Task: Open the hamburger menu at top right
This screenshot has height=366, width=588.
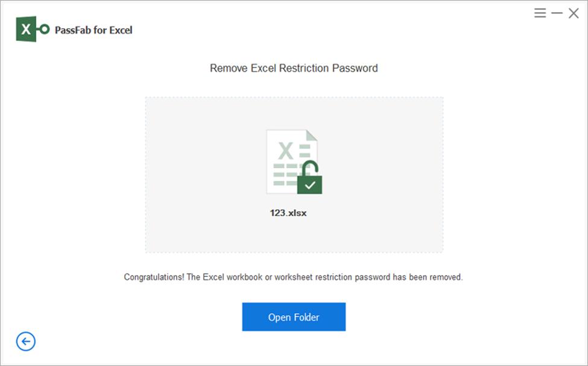Action: (540, 12)
